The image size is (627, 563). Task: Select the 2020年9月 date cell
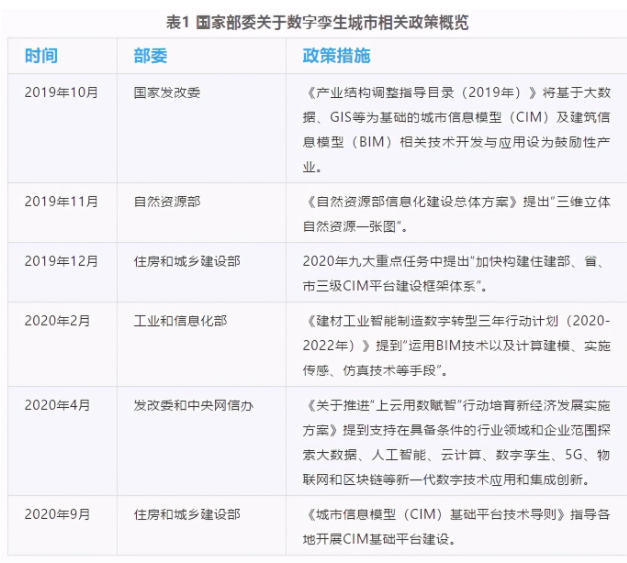(x=57, y=515)
